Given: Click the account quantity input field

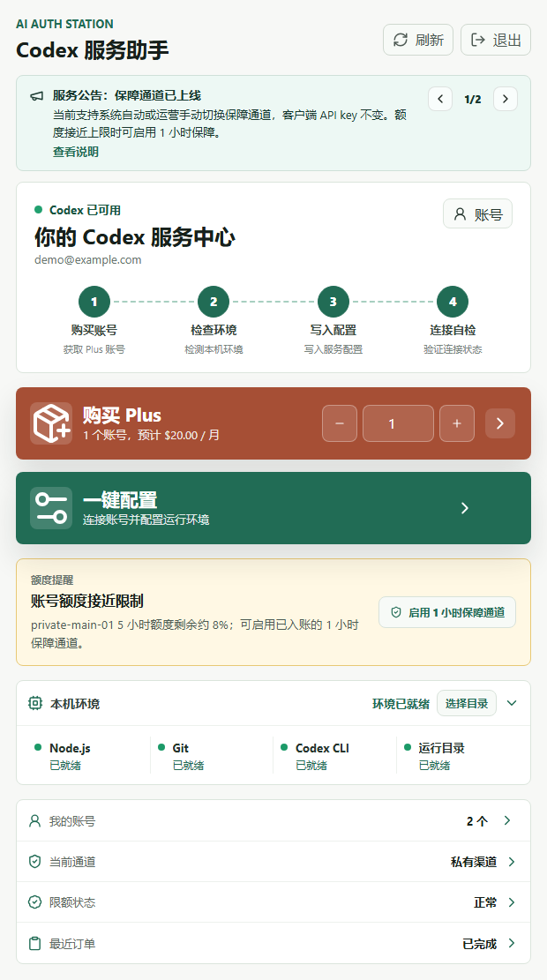Looking at the screenshot, I should (x=398, y=423).
